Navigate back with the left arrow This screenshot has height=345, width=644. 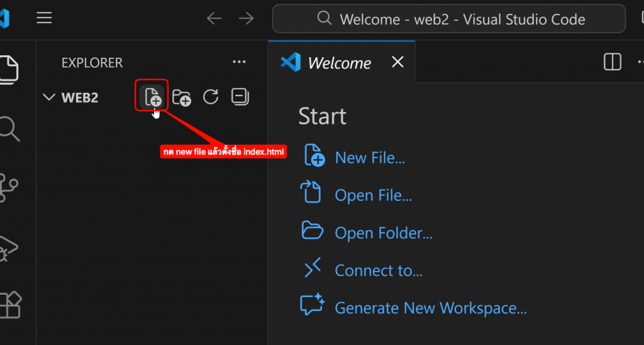click(214, 18)
